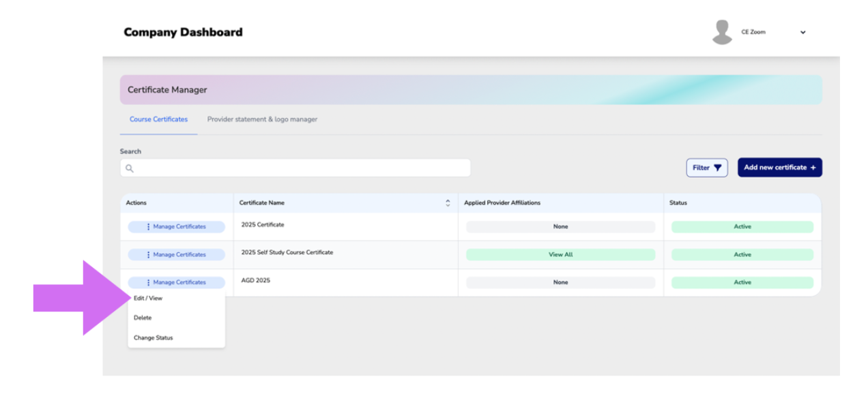Click the funnel icon in Filter button
Viewport: 868px width, 394px height.
pos(717,168)
